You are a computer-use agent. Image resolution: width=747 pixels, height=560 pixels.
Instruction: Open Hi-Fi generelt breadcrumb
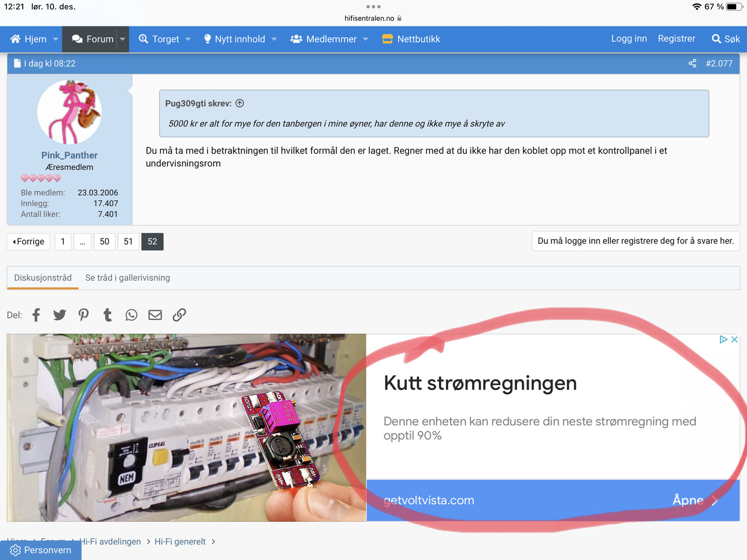tap(180, 541)
